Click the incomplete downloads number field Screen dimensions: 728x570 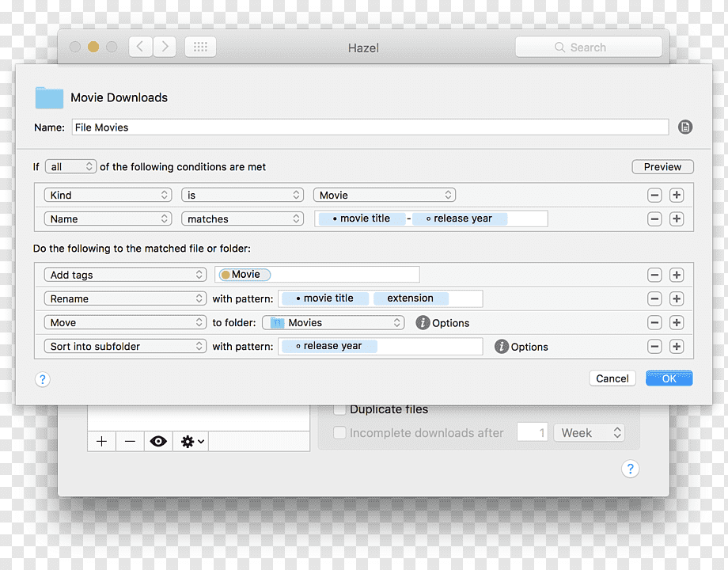coord(533,433)
